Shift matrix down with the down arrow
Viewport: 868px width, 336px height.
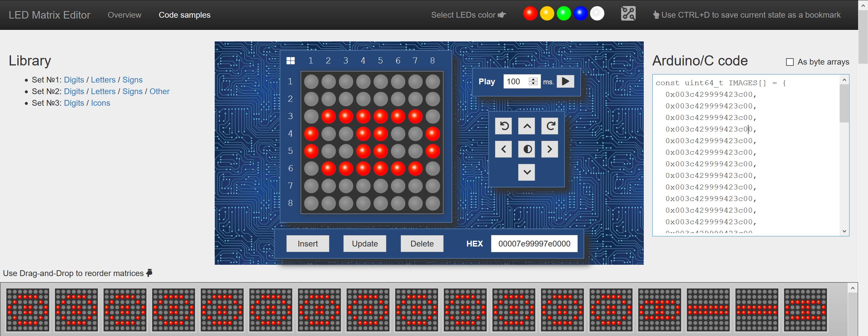pos(527,172)
